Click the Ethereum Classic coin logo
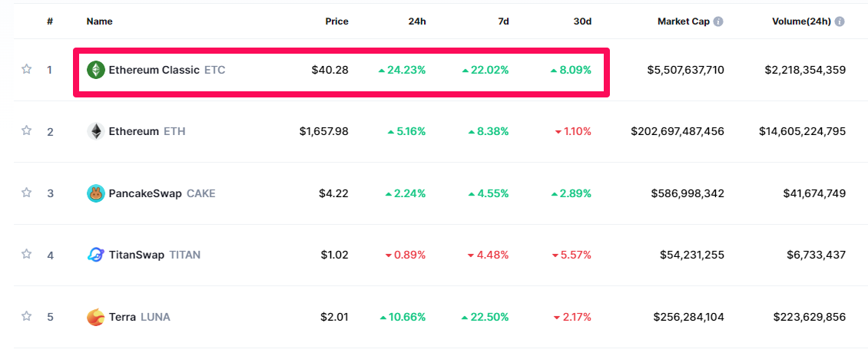This screenshot has height=356, width=868. click(x=95, y=70)
